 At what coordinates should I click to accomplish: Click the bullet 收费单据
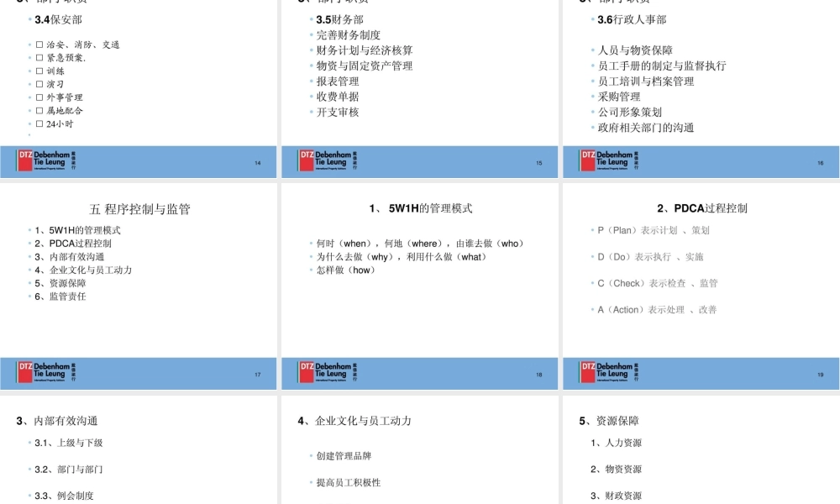pos(338,97)
